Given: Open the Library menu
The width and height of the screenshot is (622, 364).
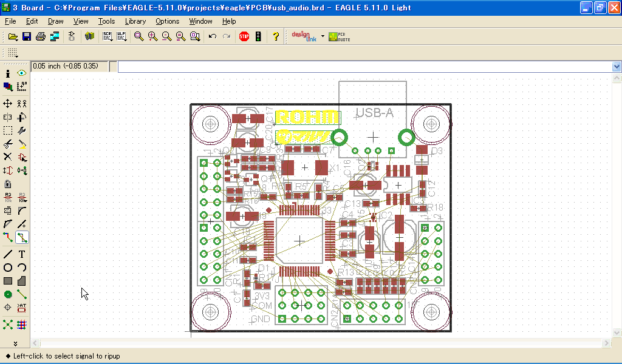Looking at the screenshot, I should (x=135, y=21).
